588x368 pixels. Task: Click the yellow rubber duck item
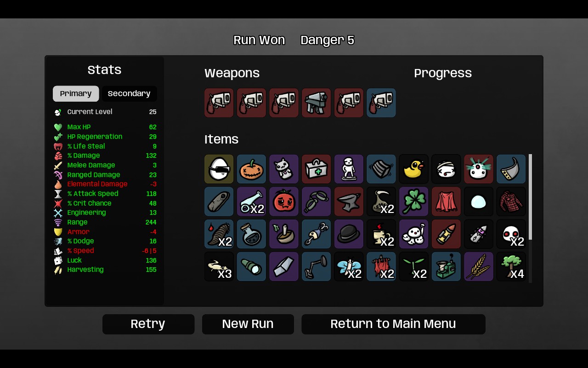(413, 169)
